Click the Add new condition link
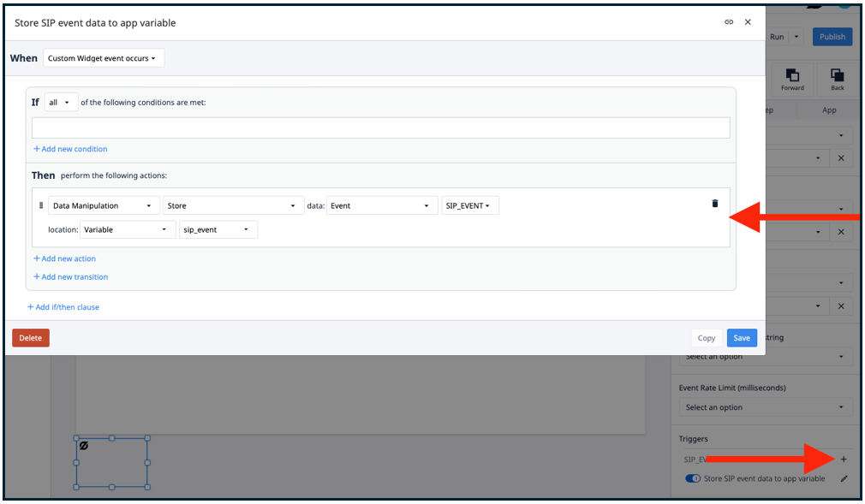This screenshot has width=865, height=504. [70, 149]
